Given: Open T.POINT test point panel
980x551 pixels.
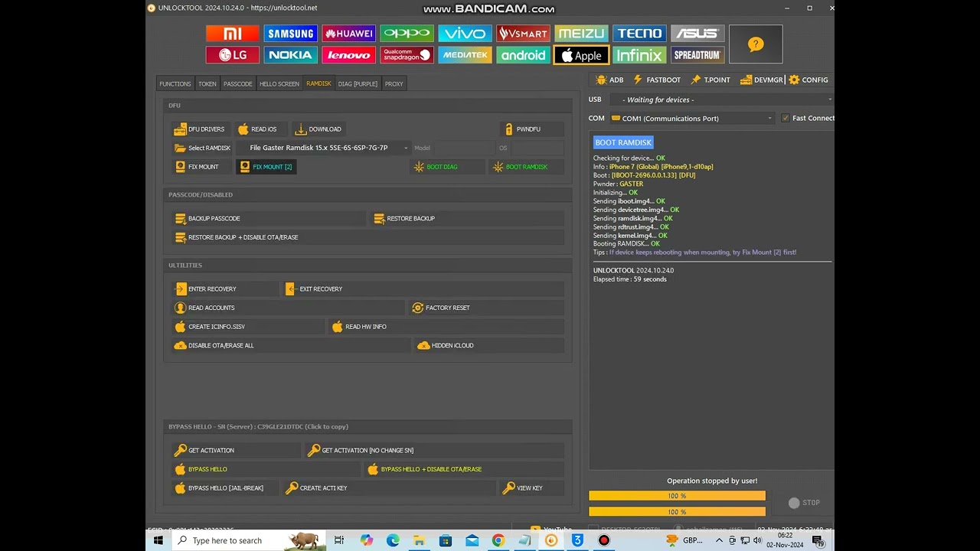Looking at the screenshot, I should 710,80.
